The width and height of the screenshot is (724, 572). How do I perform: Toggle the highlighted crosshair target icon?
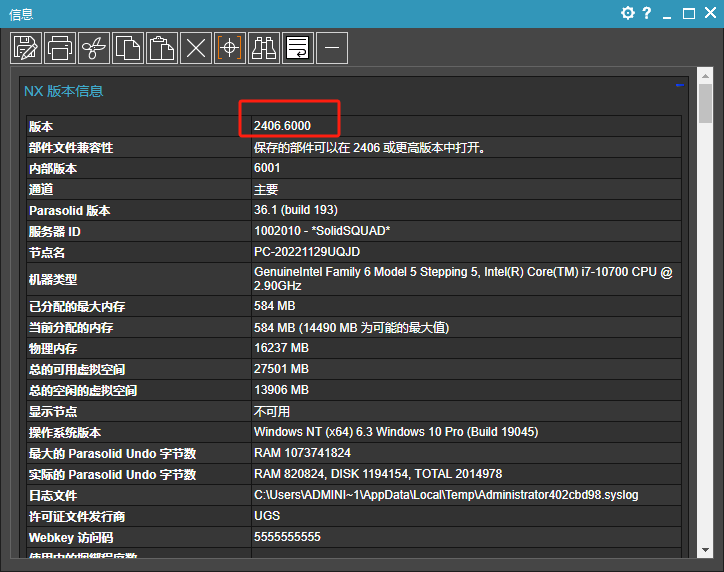[230, 47]
